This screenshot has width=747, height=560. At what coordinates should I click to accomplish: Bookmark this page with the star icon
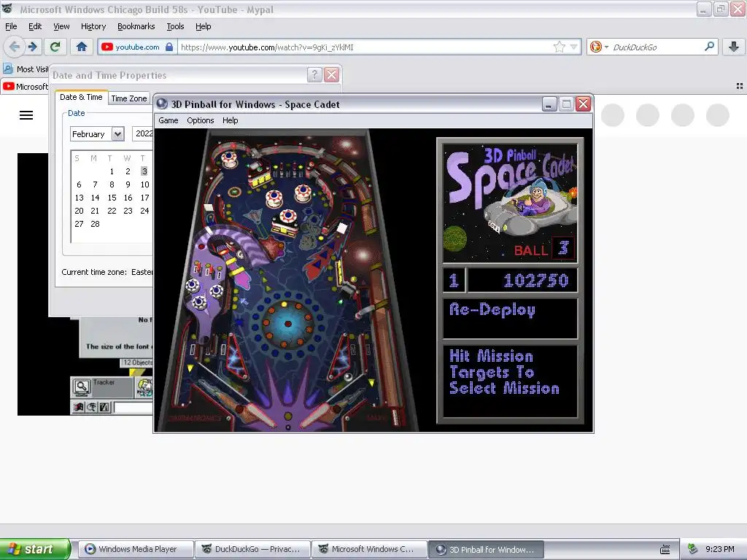(x=560, y=47)
